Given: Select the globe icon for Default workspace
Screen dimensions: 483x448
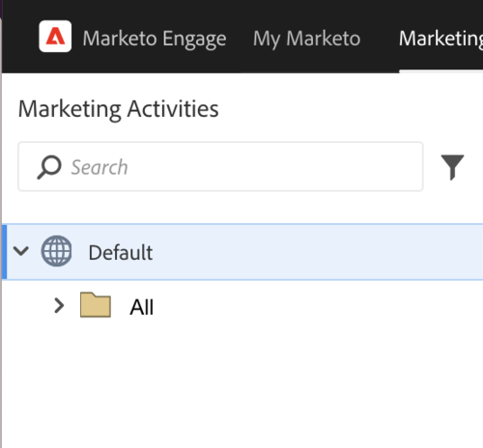Looking at the screenshot, I should pos(56,251).
